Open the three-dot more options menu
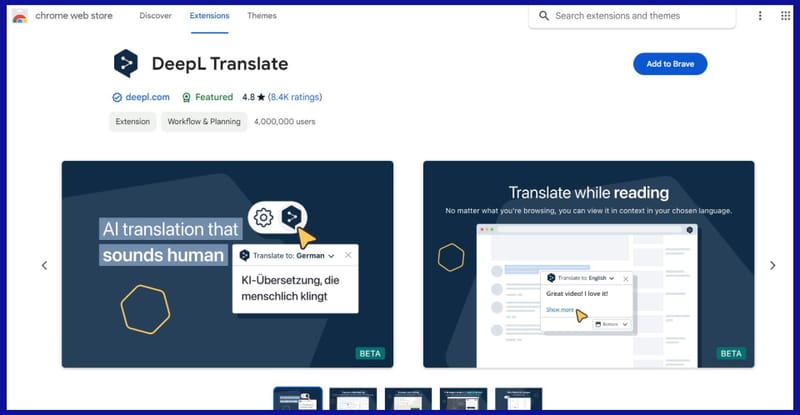The width and height of the screenshot is (800, 415). click(x=760, y=16)
